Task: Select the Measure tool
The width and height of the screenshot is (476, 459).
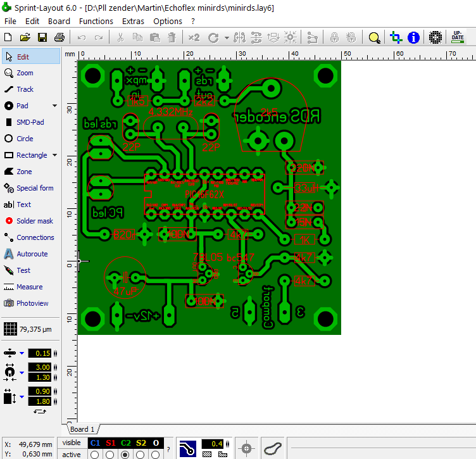Action: point(29,287)
